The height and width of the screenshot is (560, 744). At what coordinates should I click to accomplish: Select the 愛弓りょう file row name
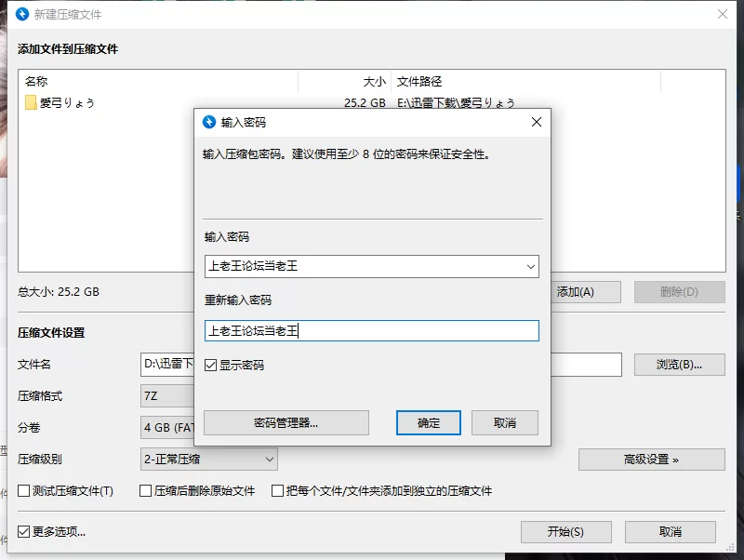67,102
